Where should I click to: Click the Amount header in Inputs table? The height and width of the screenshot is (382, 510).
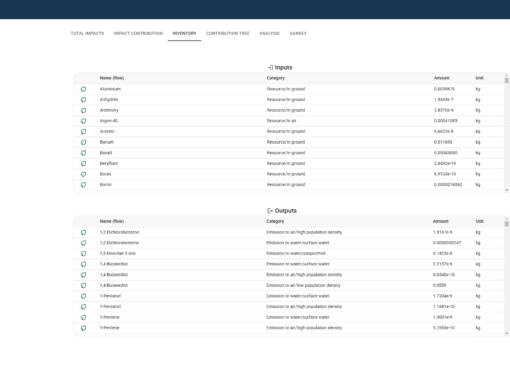(x=442, y=78)
